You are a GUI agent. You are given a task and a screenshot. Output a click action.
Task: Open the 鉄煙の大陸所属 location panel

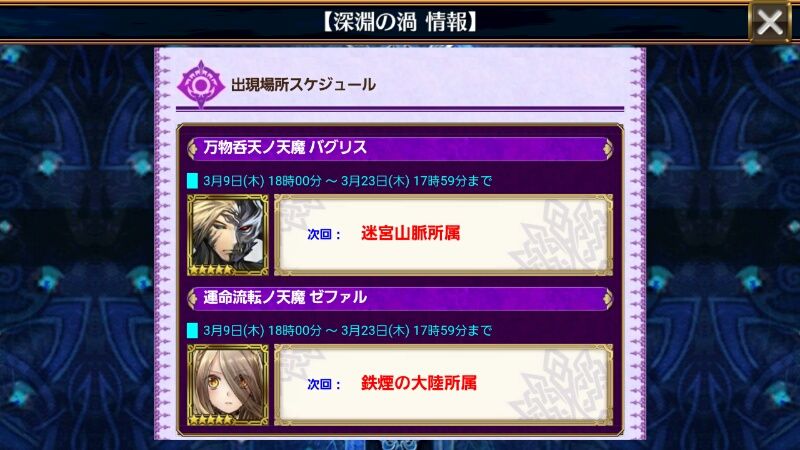[443, 385]
